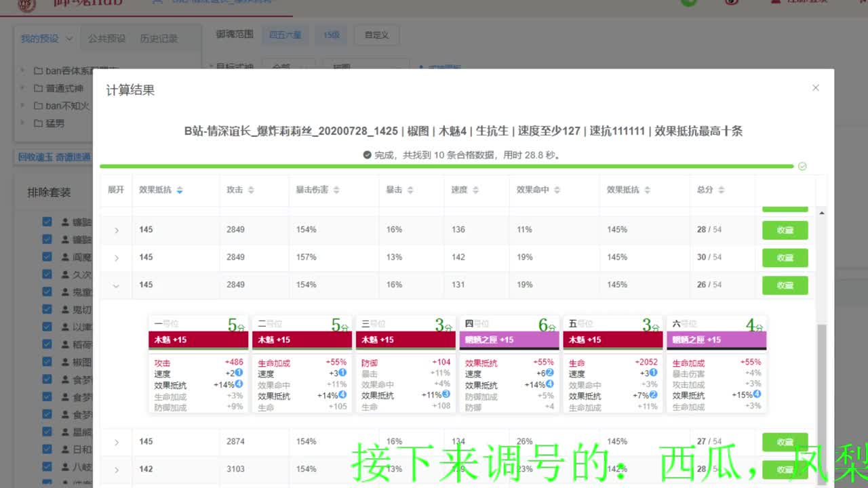
Task: Expand the result row with attack 3103
Action: point(116,470)
